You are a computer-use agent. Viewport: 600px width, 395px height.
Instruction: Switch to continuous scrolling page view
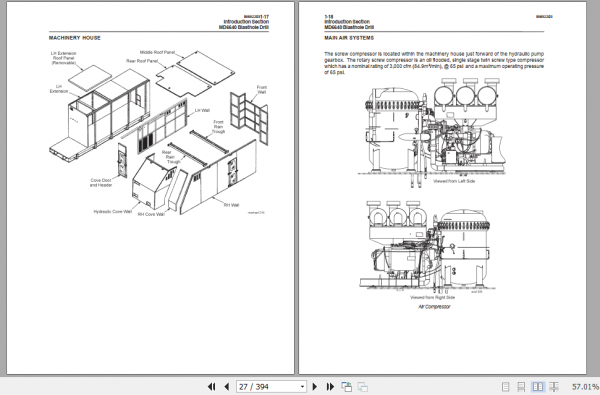[x=521, y=387]
